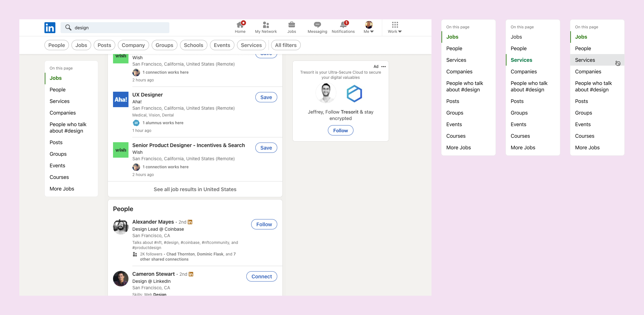Open the My Network icon
The height and width of the screenshot is (315, 644).
point(266,25)
